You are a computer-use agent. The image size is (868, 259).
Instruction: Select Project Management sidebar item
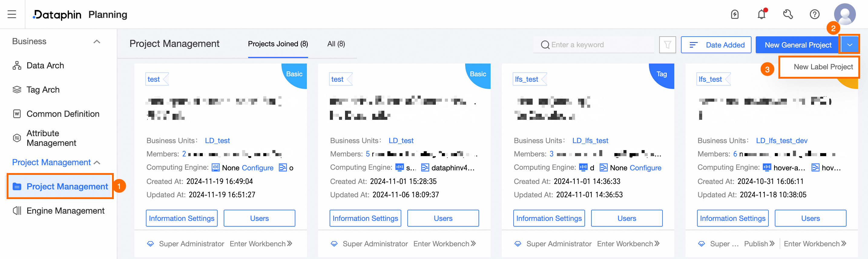point(60,187)
